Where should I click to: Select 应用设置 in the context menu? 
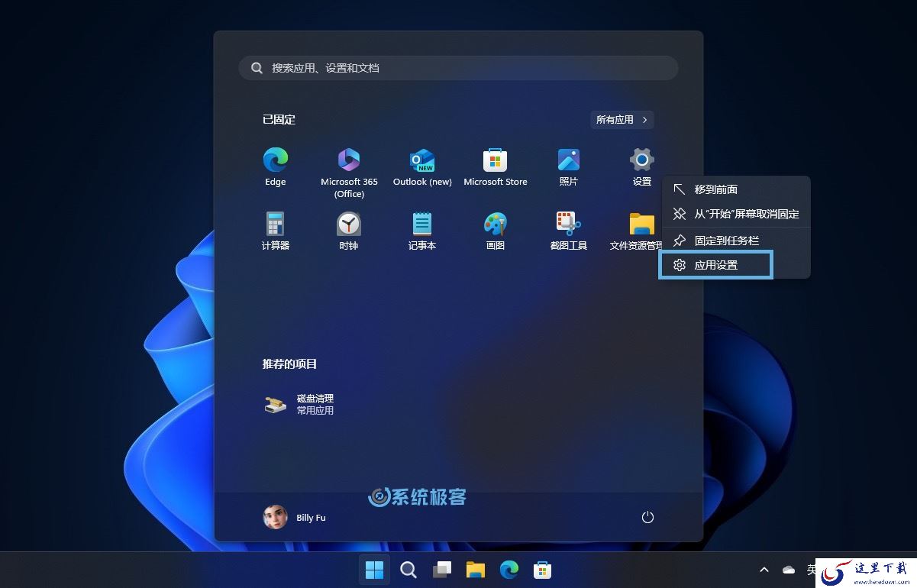point(716,265)
